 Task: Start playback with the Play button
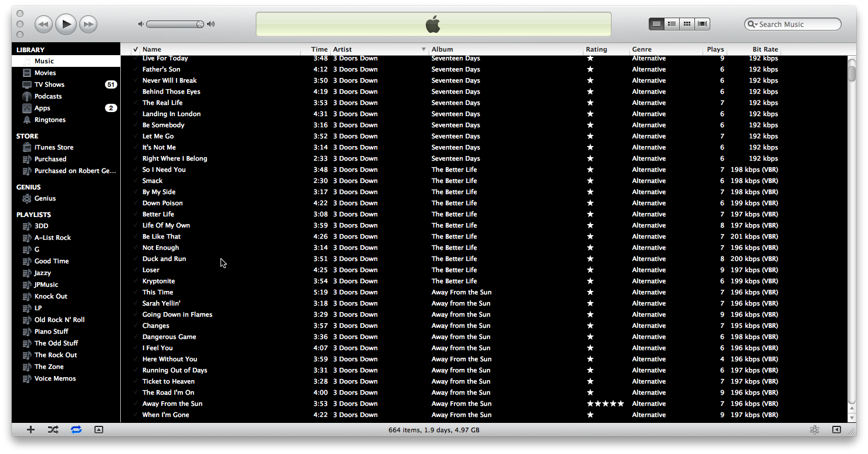(66, 24)
